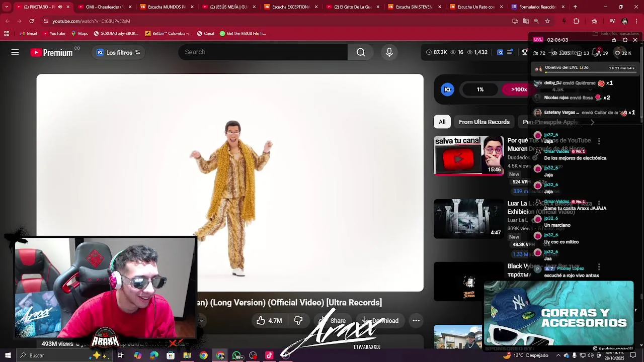Open the salva tu canal video thumbnail

coord(468,155)
